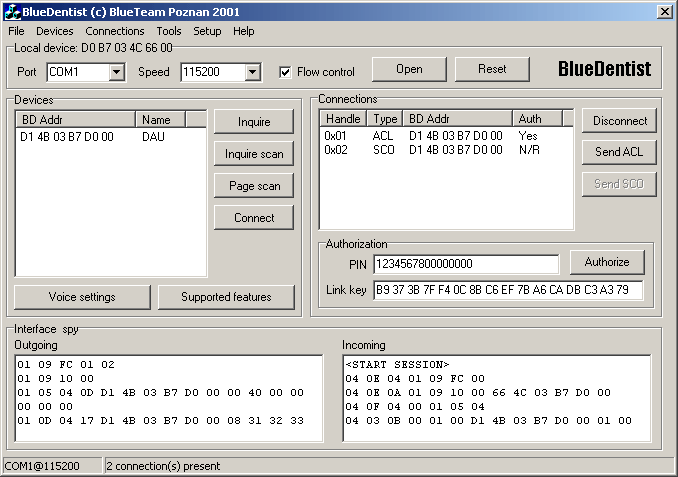Click the PIN input field

(x=466, y=264)
